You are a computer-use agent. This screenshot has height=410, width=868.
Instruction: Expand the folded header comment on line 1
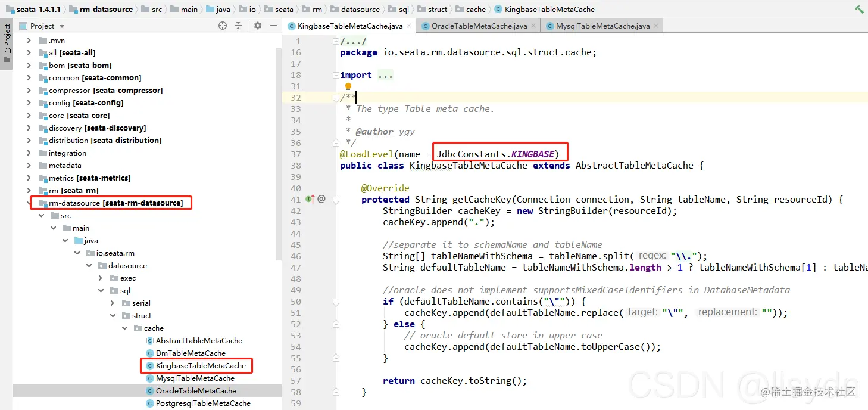tap(337, 41)
